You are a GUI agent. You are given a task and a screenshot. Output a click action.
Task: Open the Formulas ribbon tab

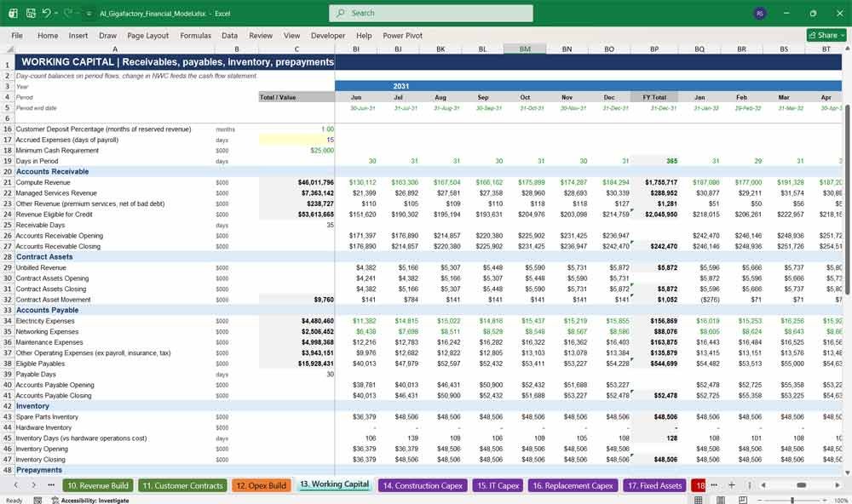coord(196,35)
